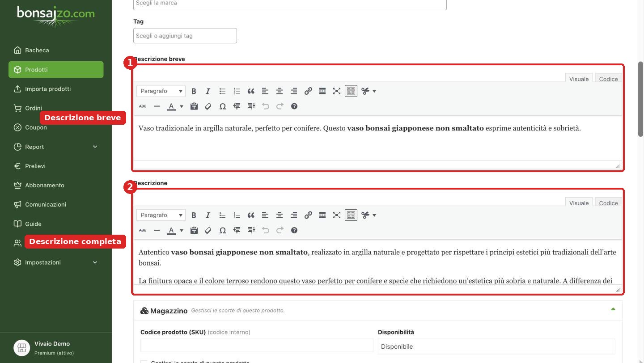Insert link in Descrizione editor
The width and height of the screenshot is (644, 363).
click(x=308, y=215)
